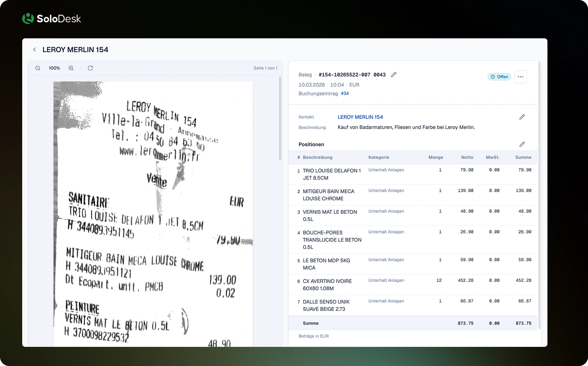The height and width of the screenshot is (366, 588).
Task: Click the details panel vertical scrollbar
Action: (x=539, y=195)
